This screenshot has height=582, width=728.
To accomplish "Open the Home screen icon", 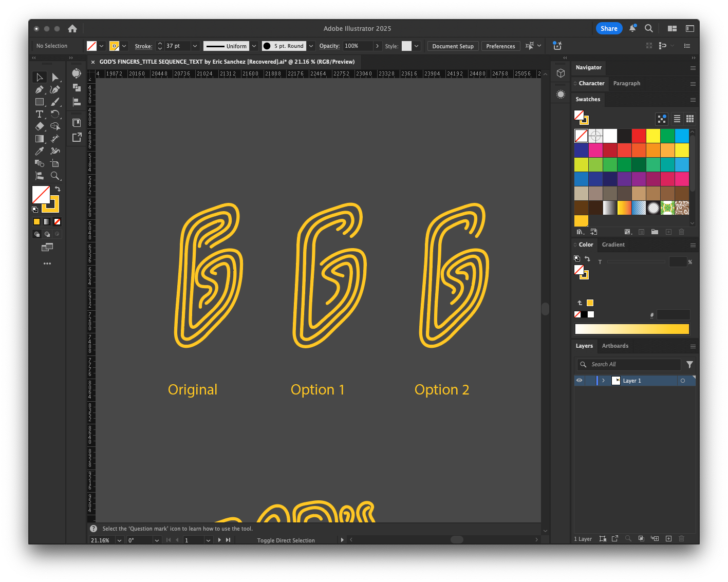I will pyautogui.click(x=72, y=29).
